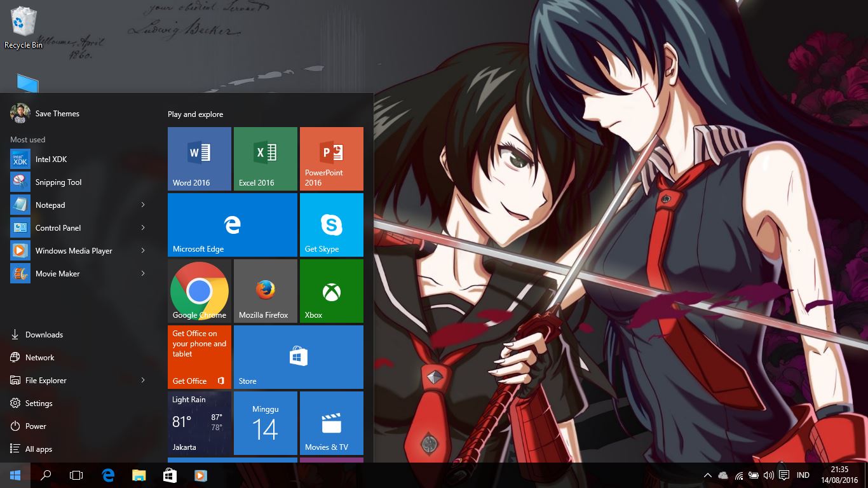Open the Jakarta weather tile

(200, 423)
